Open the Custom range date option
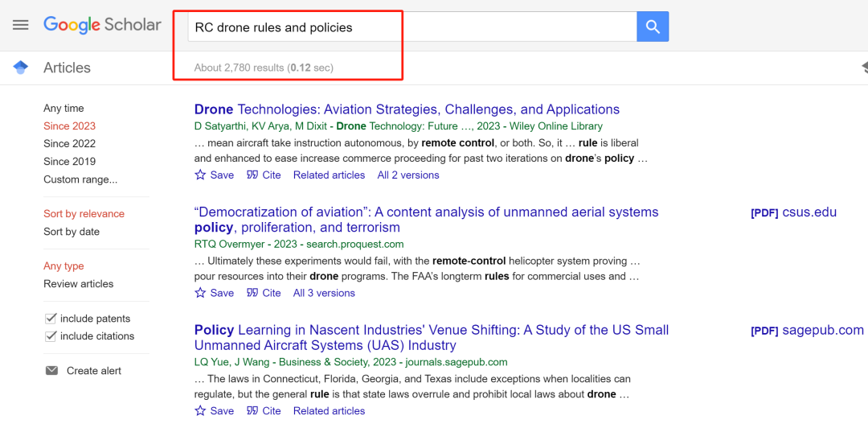The width and height of the screenshot is (868, 424). 80,179
